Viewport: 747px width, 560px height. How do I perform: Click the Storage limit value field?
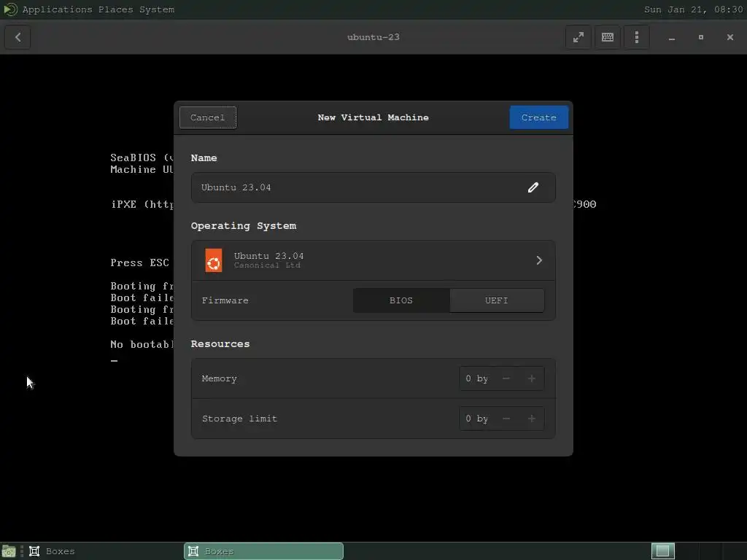[x=477, y=419]
